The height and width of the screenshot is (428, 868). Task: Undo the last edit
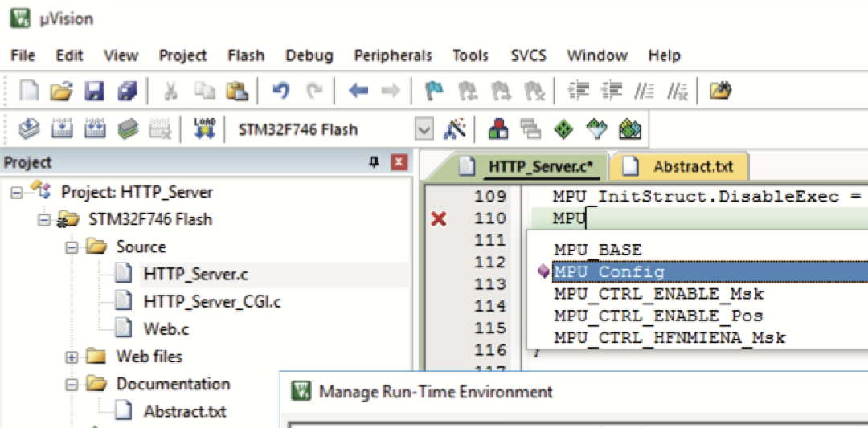[x=280, y=92]
